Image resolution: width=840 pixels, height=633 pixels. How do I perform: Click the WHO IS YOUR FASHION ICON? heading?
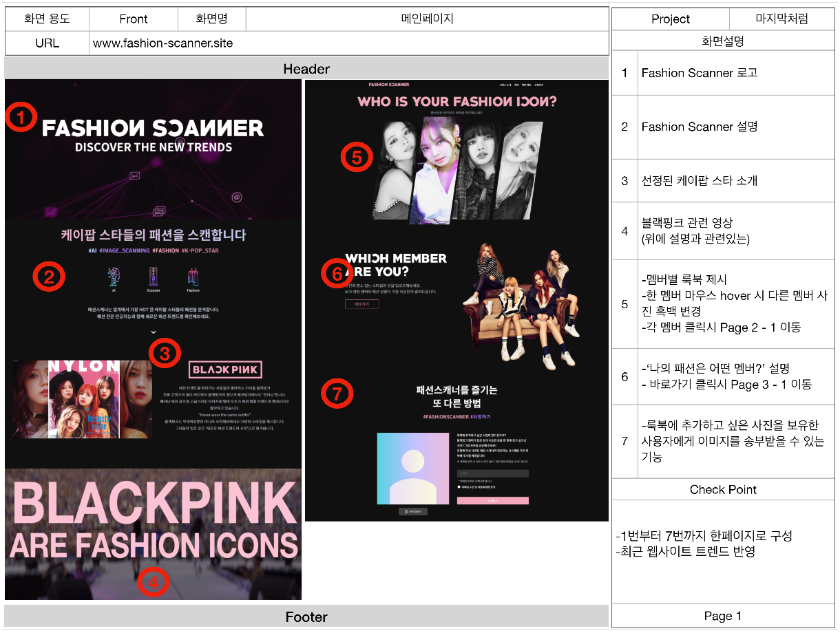457,102
